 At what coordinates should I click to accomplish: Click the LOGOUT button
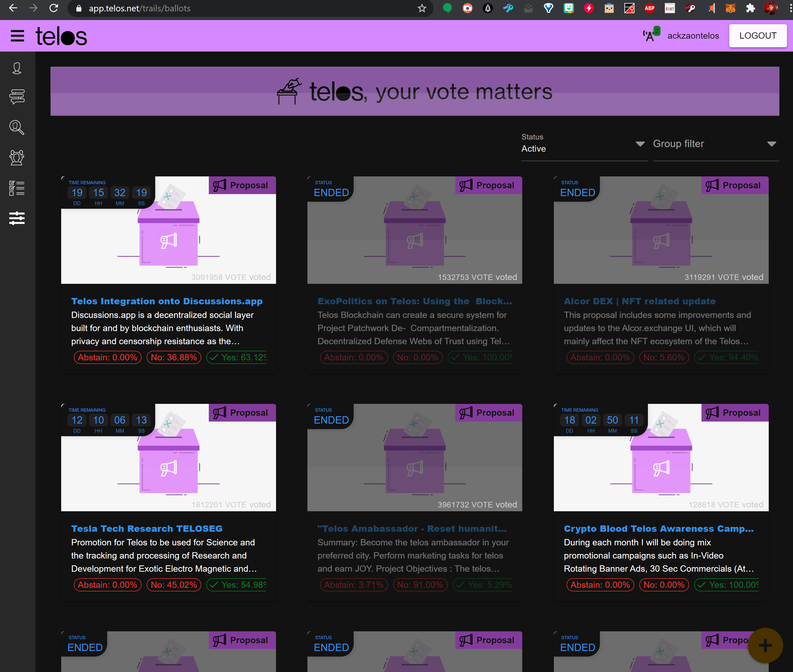point(758,36)
